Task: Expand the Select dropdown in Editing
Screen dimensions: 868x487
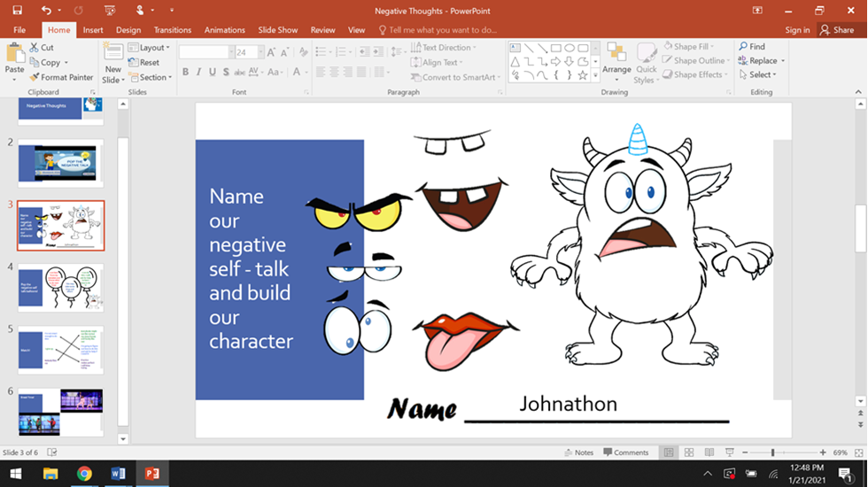Action: [x=761, y=75]
